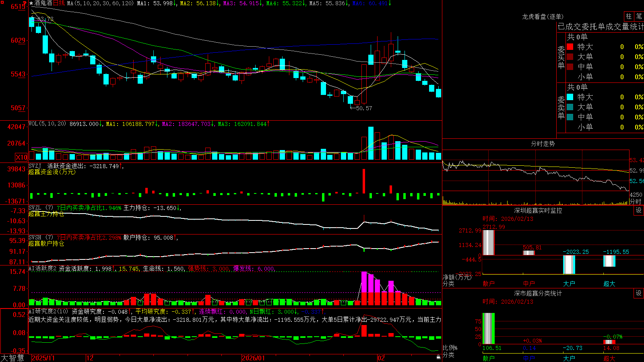
Task: Click the dark red 中单 buy-order swatch
Action: click(x=570, y=67)
